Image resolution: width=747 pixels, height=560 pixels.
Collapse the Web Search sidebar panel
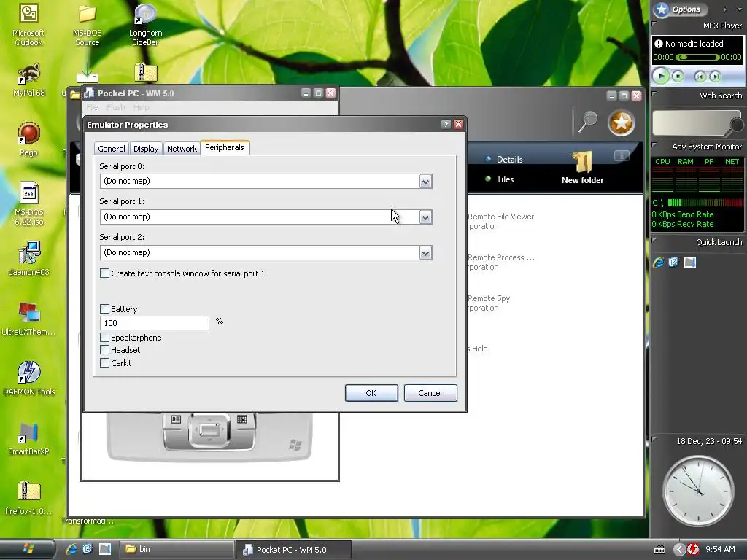[x=654, y=94]
